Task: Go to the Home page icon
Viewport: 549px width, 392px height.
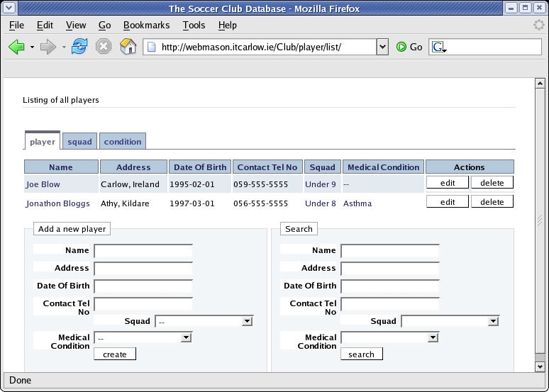Action: [128, 47]
